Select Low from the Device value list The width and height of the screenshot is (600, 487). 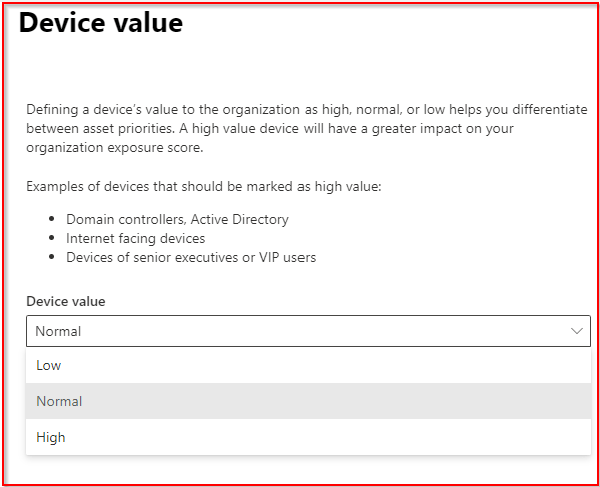click(48, 366)
